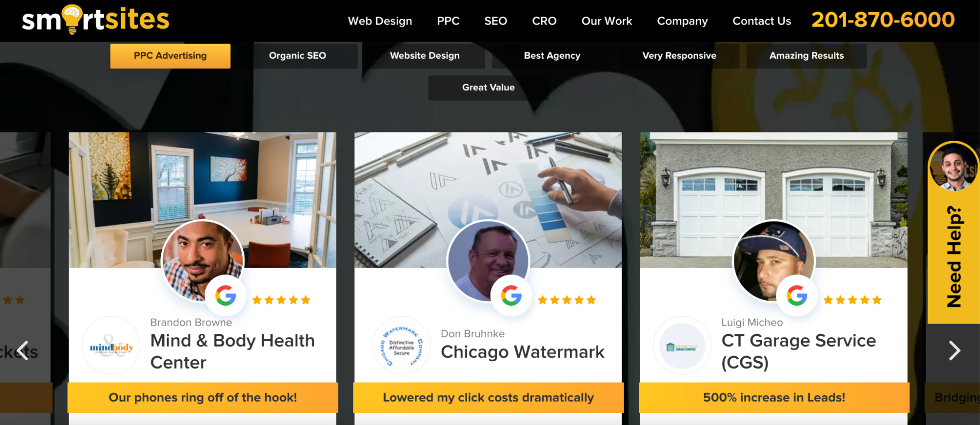
Task: Go to the next testimonial slide
Action: (954, 350)
